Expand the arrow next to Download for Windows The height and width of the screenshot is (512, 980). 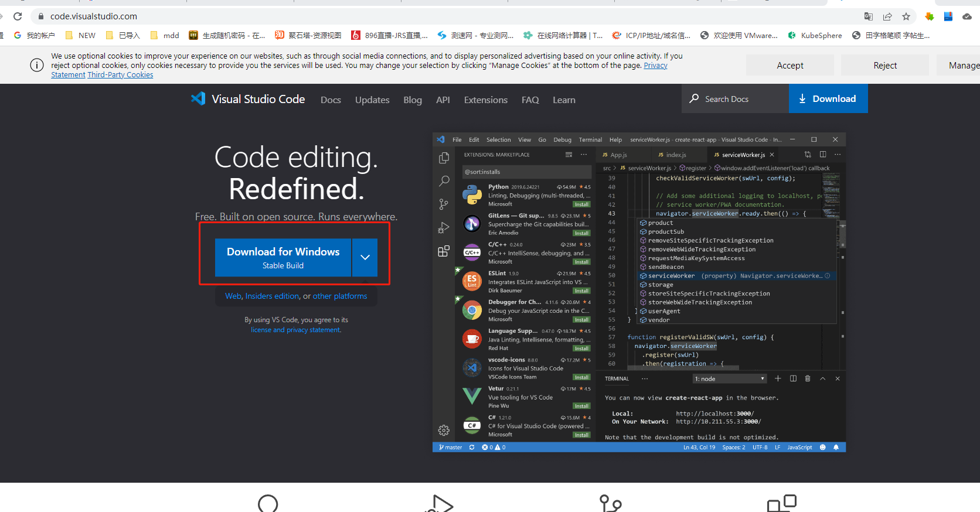pos(365,257)
